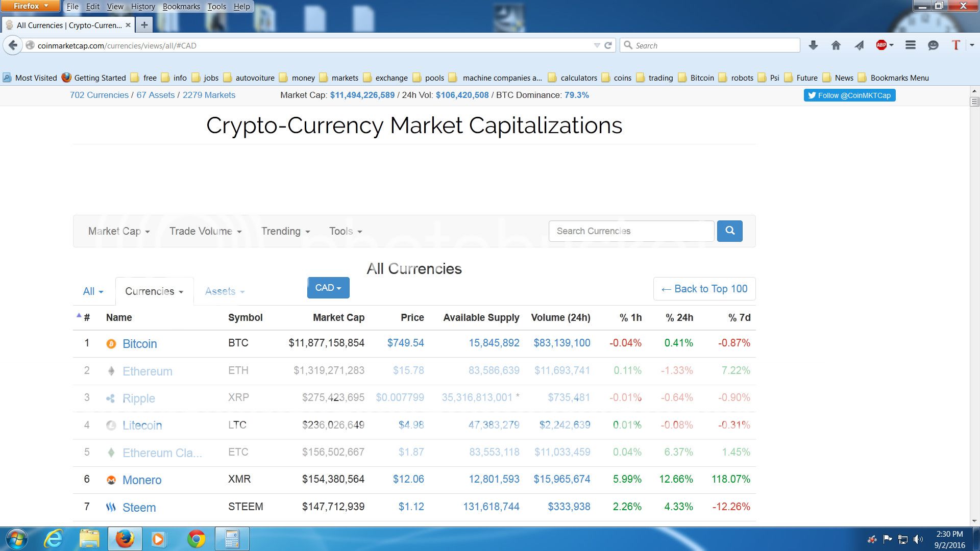Expand the Tools dropdown in navbar

coord(346,231)
